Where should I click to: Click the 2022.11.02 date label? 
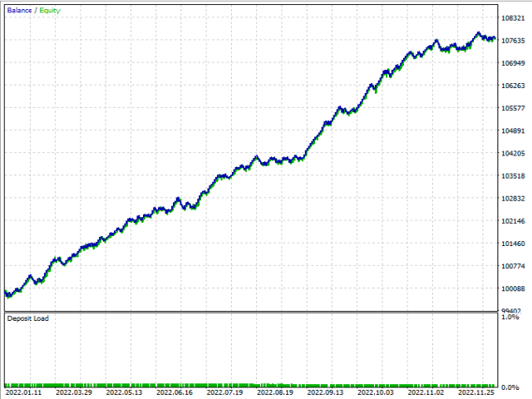point(426,392)
